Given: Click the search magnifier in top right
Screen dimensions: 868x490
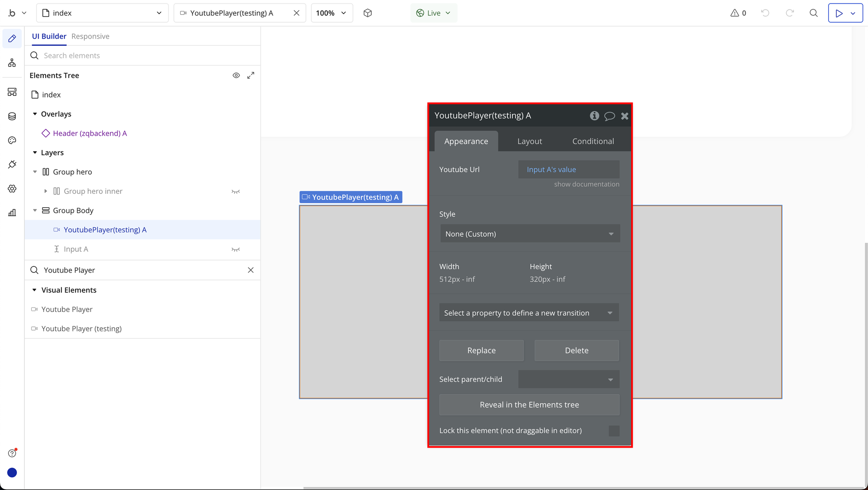Looking at the screenshot, I should pyautogui.click(x=813, y=13).
